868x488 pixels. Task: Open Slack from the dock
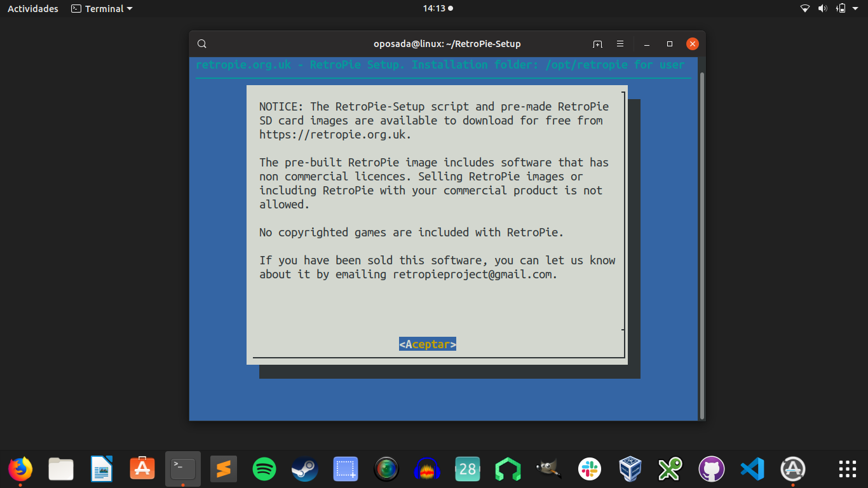tap(589, 469)
